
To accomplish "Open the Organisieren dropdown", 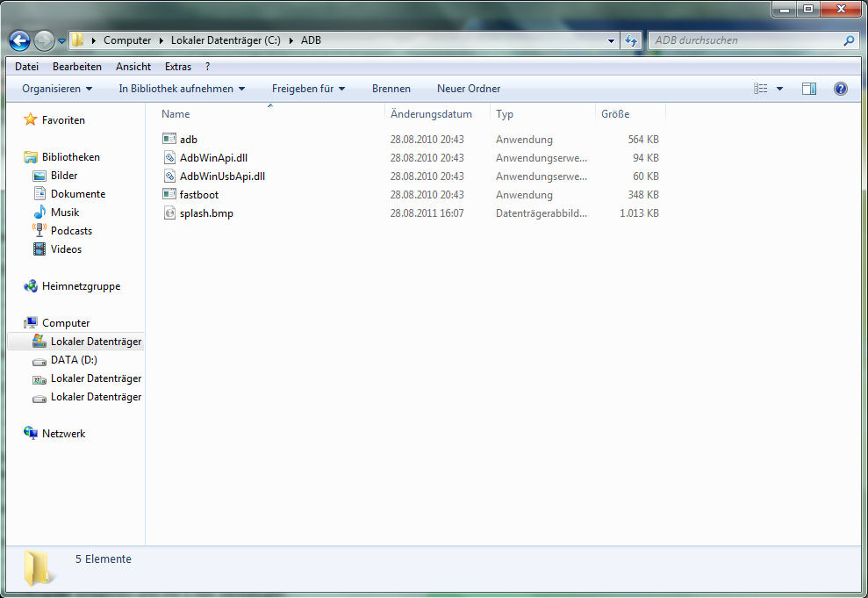I will click(57, 89).
